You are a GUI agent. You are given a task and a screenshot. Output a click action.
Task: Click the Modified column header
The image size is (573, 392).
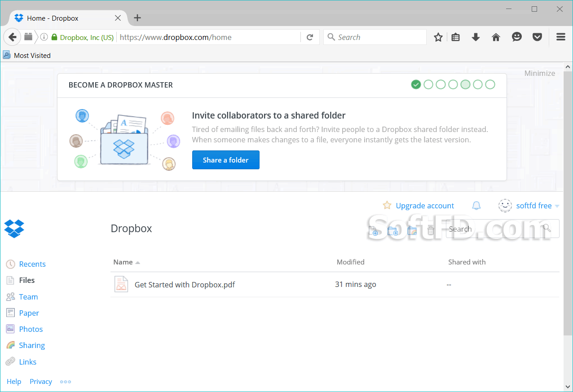pos(351,262)
